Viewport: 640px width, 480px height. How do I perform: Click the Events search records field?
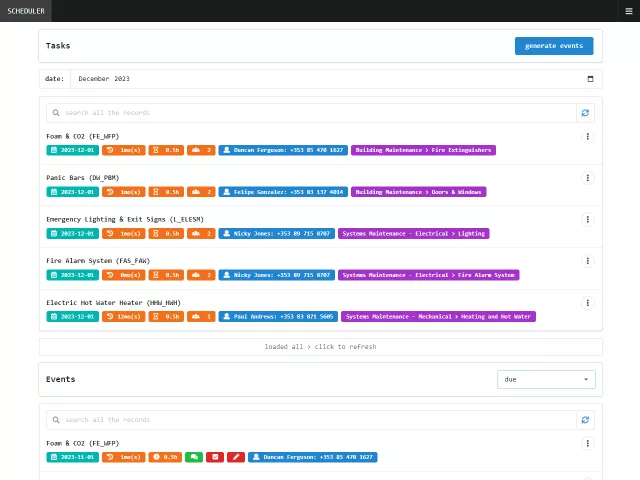pos(312,420)
